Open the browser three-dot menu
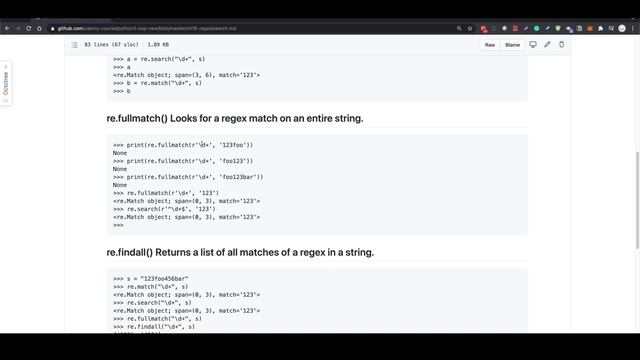The height and width of the screenshot is (360, 640). coord(633,29)
